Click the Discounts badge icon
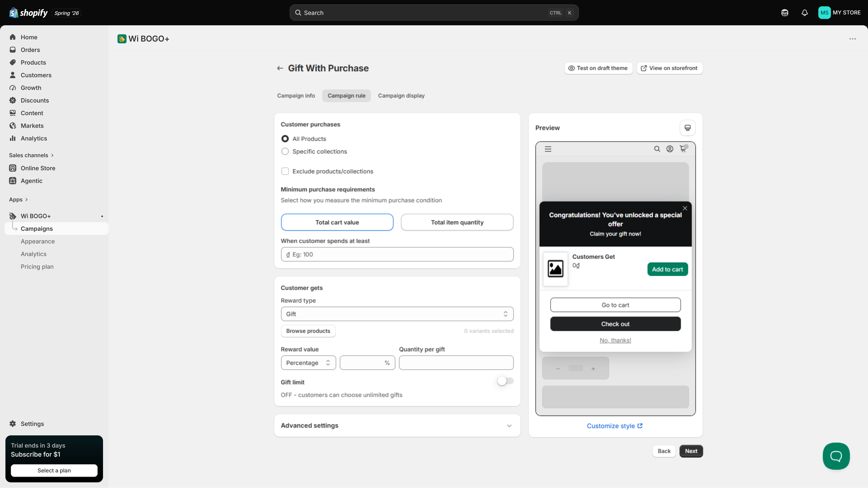Screen dimensions: 868x488 [13, 100]
